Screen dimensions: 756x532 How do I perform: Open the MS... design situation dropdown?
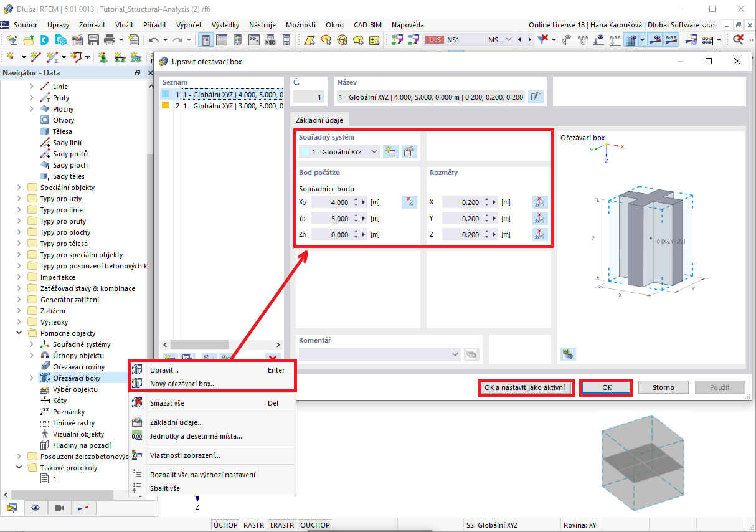coord(500,40)
